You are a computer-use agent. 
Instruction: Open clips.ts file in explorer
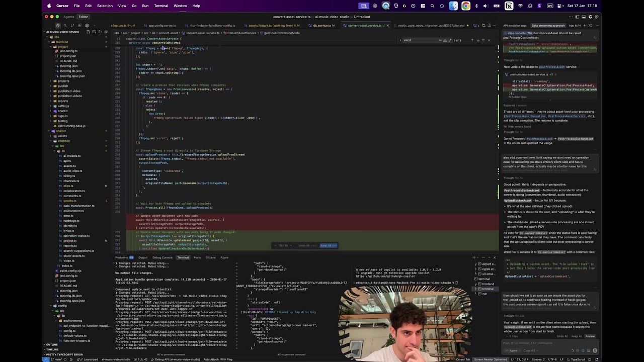pos(68,186)
